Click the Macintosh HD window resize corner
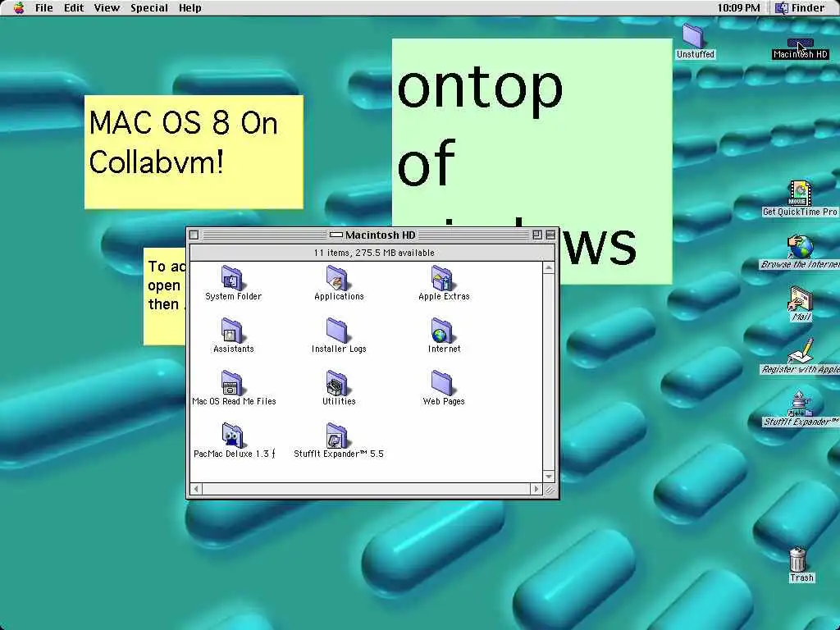 [x=550, y=489]
